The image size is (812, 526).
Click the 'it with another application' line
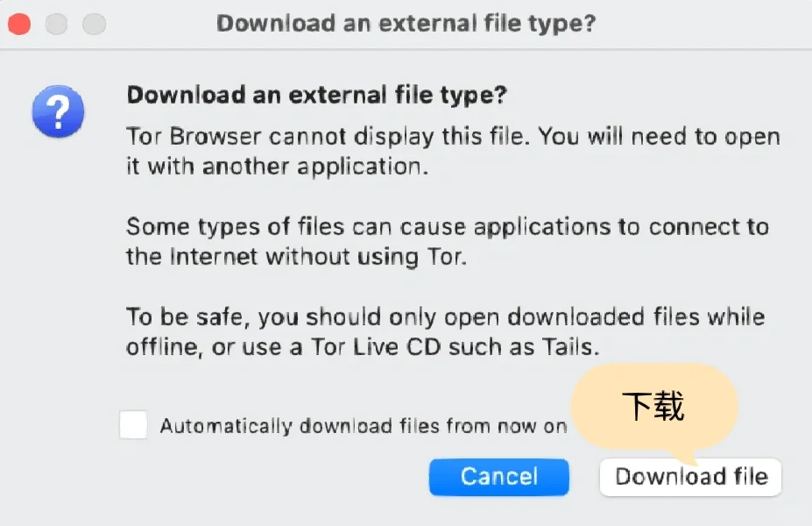(x=277, y=167)
